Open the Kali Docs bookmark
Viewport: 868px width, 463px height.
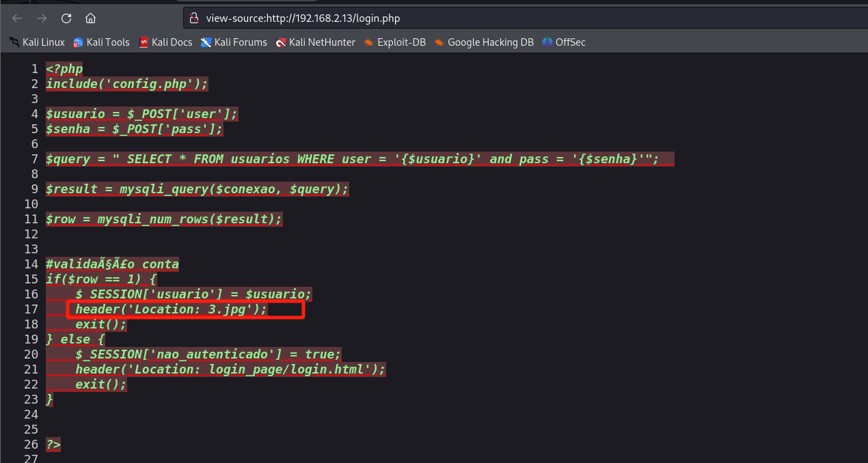[x=165, y=42]
